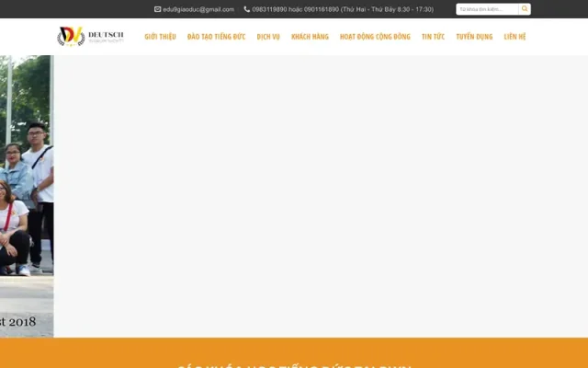Go to the Khách Hàng page
Image resolution: width=588 pixels, height=368 pixels.
310,37
